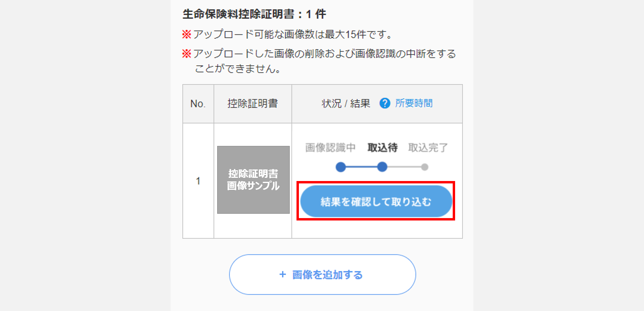644x311 pixels.
Task: Click the blue question mark help icon
Action: pos(385,103)
